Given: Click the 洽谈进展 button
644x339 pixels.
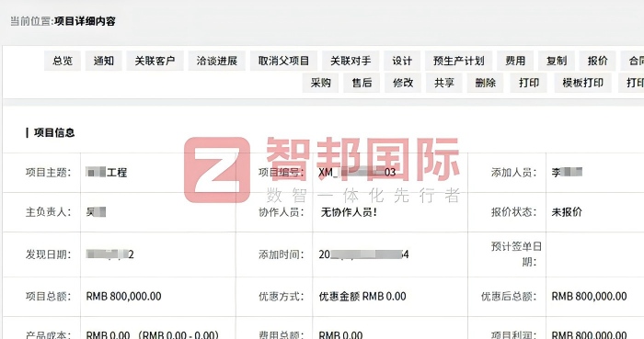Looking at the screenshot, I should tap(217, 61).
